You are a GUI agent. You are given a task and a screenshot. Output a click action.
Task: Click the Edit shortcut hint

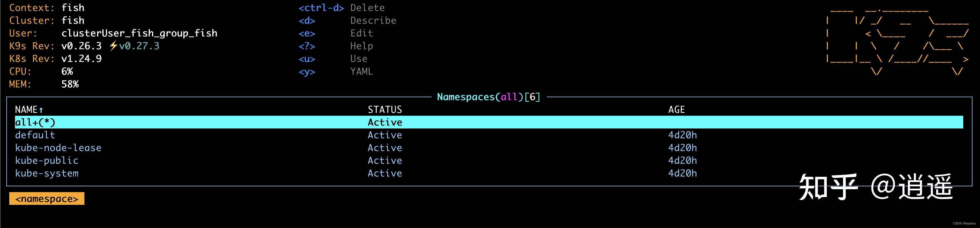tap(361, 33)
